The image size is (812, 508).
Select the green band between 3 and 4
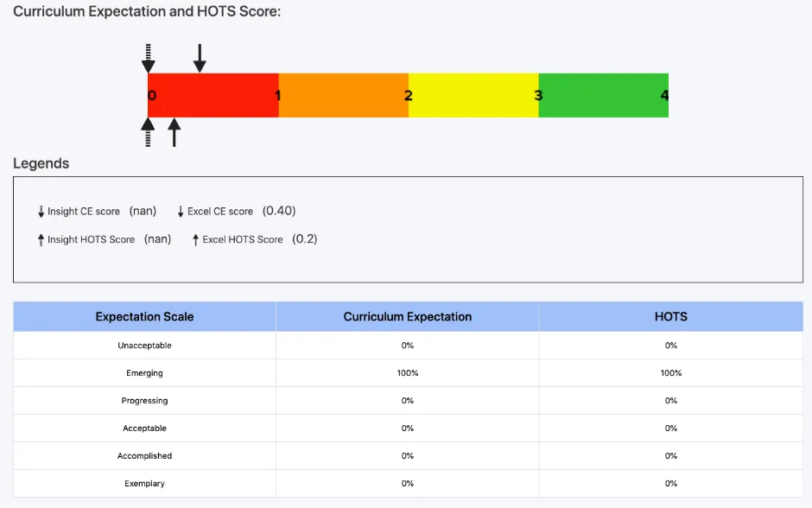[603, 95]
